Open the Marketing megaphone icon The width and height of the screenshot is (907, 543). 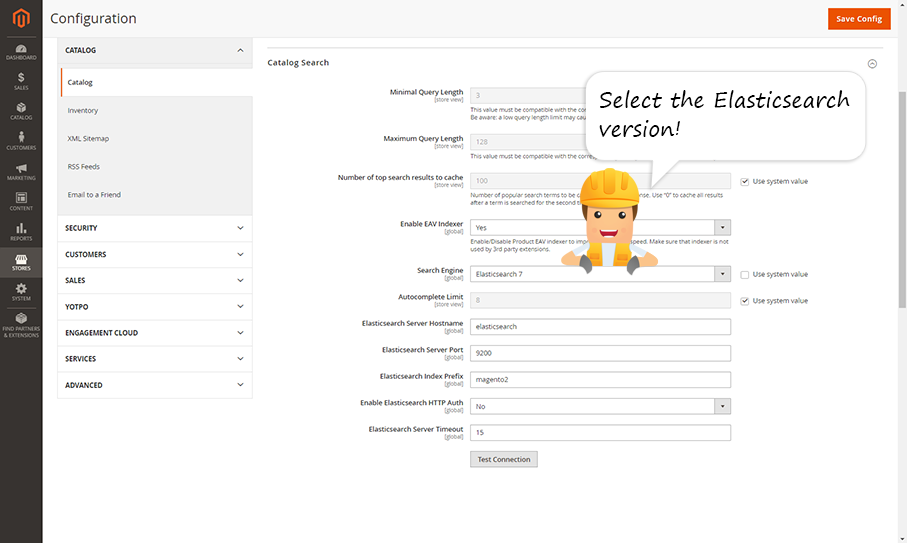point(21,171)
